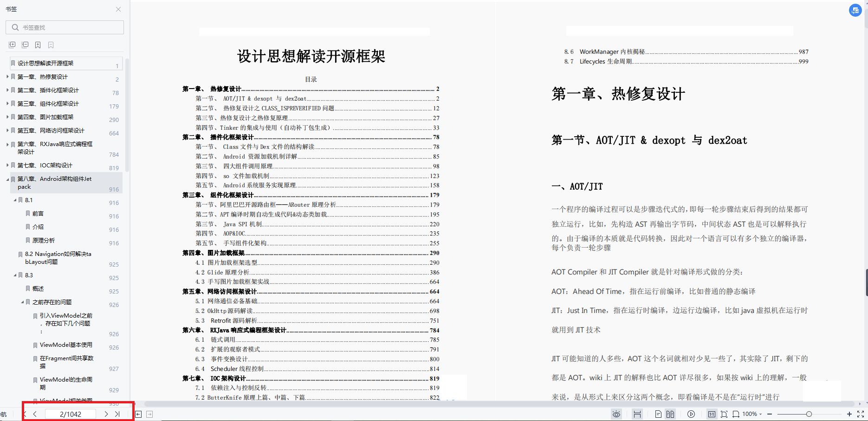Collapse all bookmarks icon in the 书签 panel
868x421 pixels.
click(25, 45)
